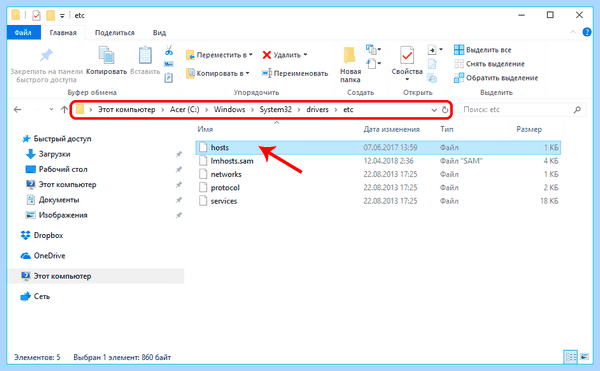Cut with the scissors icon
Image resolution: width=600 pixels, height=371 pixels.
point(169,50)
